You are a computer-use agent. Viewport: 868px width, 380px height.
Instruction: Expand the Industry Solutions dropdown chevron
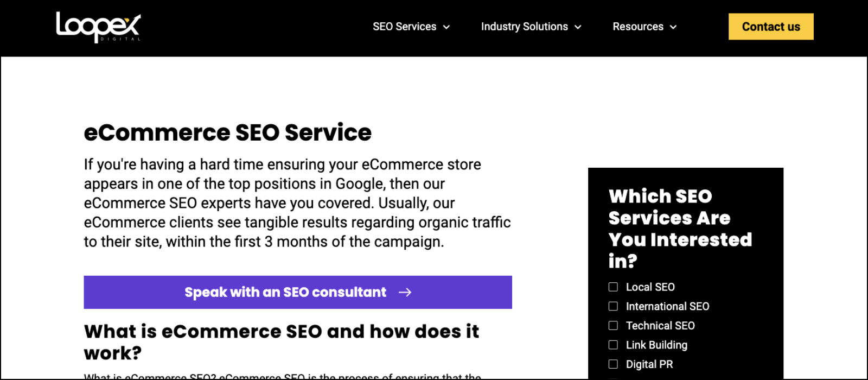click(579, 27)
